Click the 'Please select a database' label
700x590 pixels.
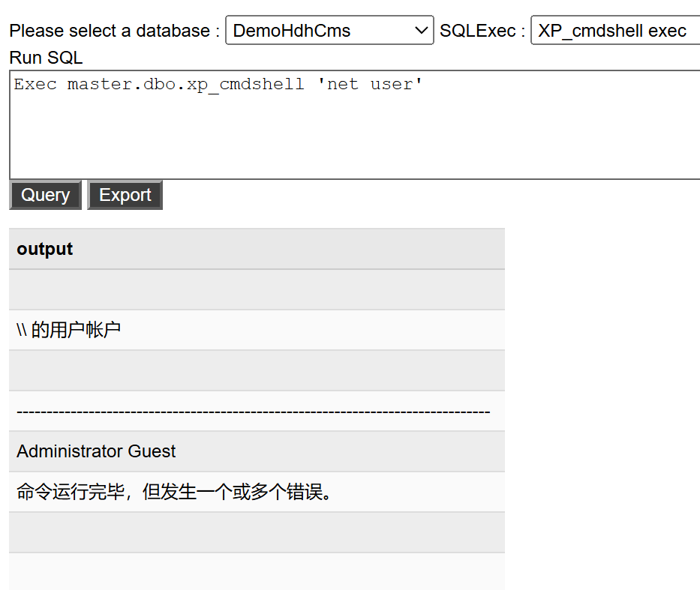(x=115, y=31)
